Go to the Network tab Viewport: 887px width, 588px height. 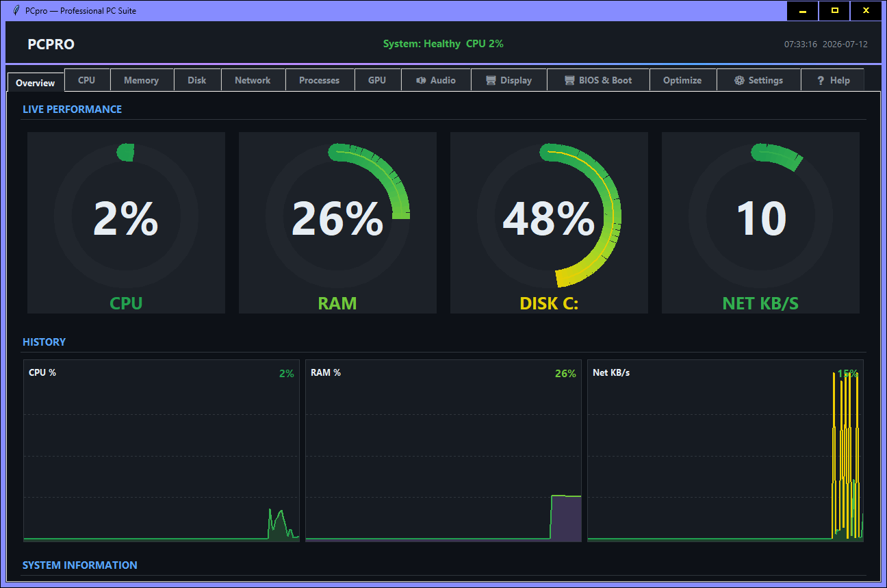(x=253, y=80)
